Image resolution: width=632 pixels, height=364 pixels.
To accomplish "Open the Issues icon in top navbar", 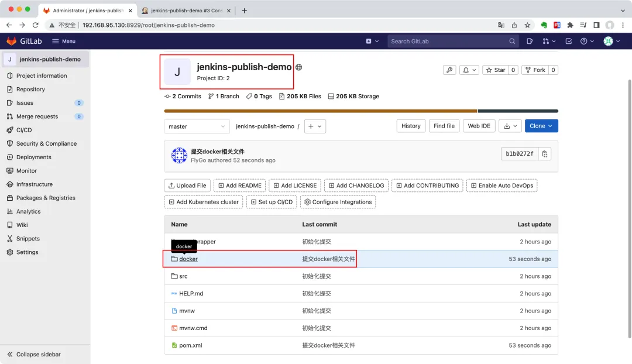I will 530,41.
